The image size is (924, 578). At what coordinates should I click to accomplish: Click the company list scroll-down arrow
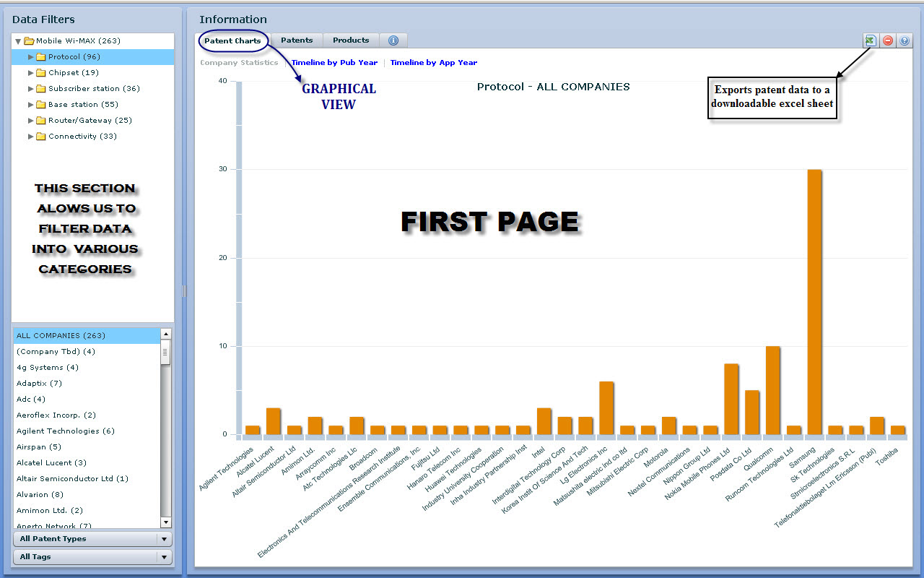(165, 522)
